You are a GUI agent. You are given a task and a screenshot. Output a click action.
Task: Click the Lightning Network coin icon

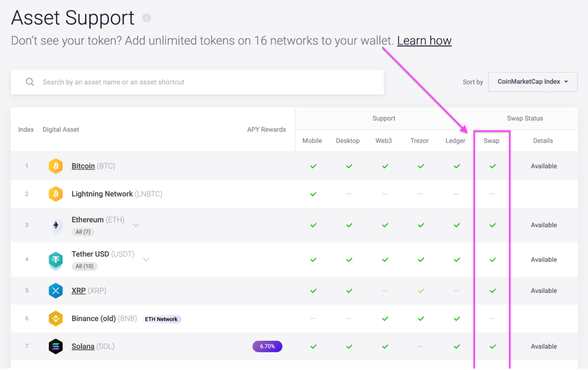[x=56, y=194]
